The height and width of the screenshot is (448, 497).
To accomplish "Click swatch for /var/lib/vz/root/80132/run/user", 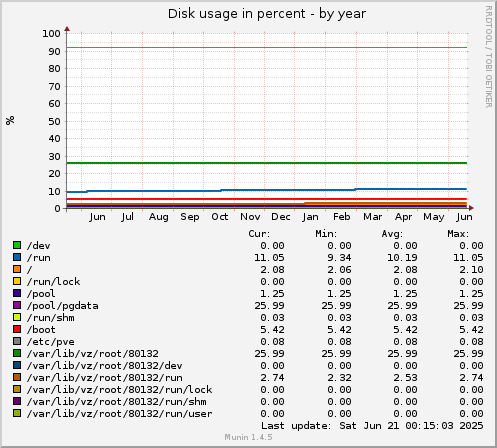I will tap(17, 413).
